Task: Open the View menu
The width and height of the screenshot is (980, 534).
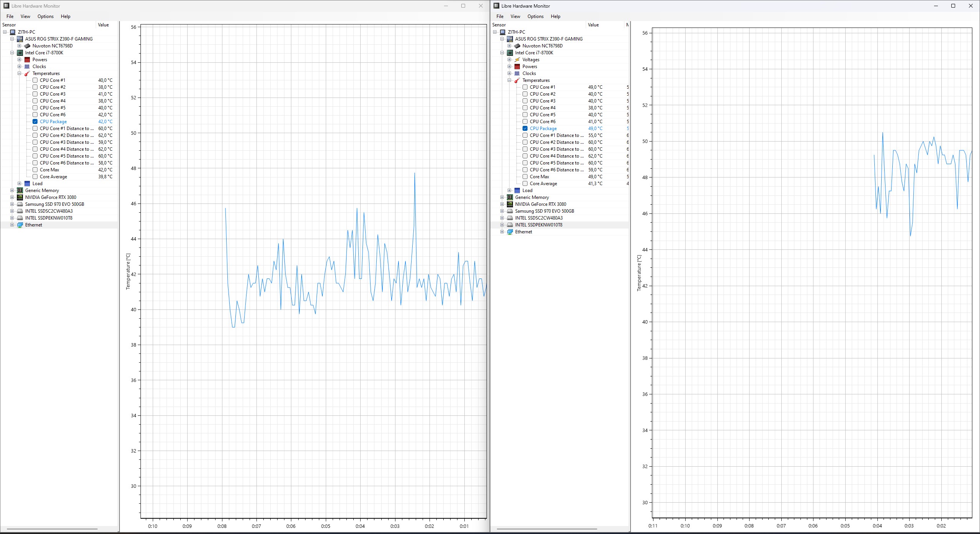Action: 25,16
